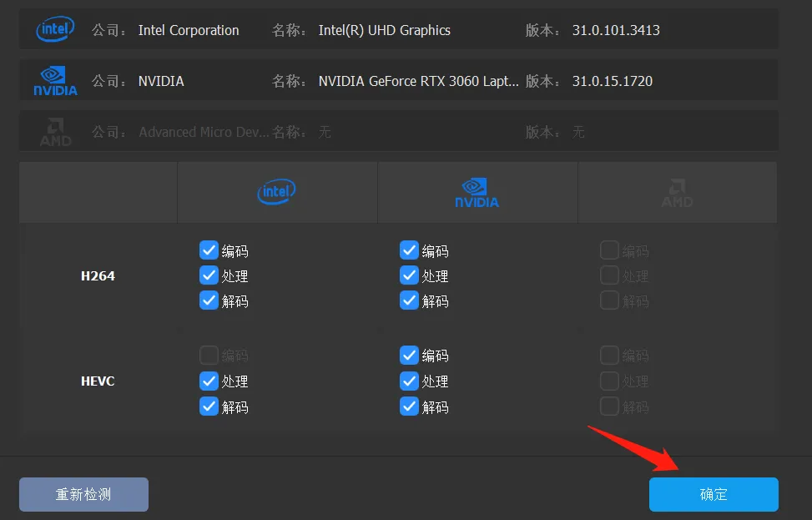Click the AMD logo in the codec table header
Image resolution: width=812 pixels, height=520 pixels.
pyautogui.click(x=677, y=193)
